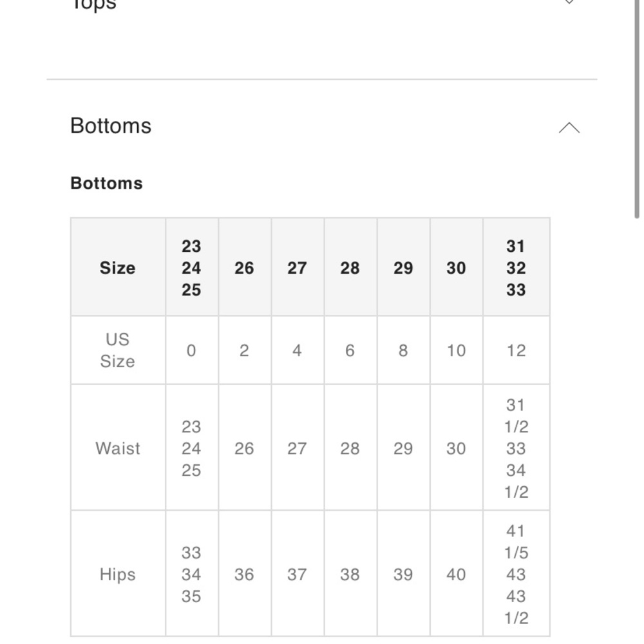Screen dimensions: 644x644
Task: Select hips value 40 cell
Action: 457,574
